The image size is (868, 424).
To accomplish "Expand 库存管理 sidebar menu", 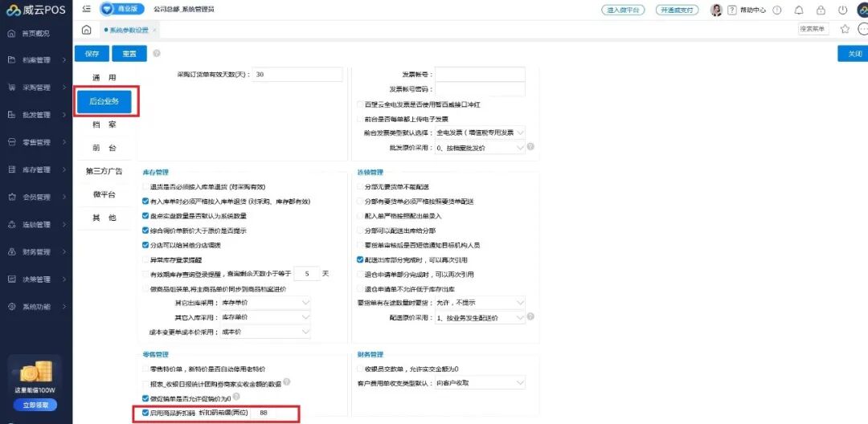I will coord(37,169).
